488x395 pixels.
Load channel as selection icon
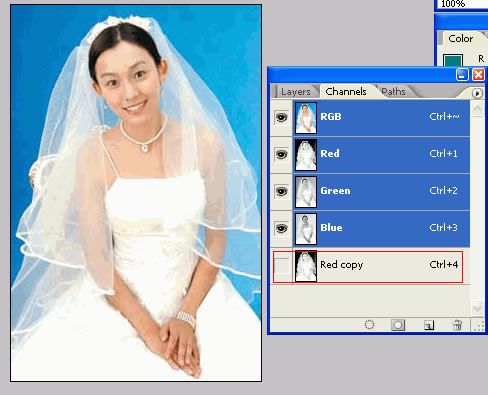click(369, 325)
